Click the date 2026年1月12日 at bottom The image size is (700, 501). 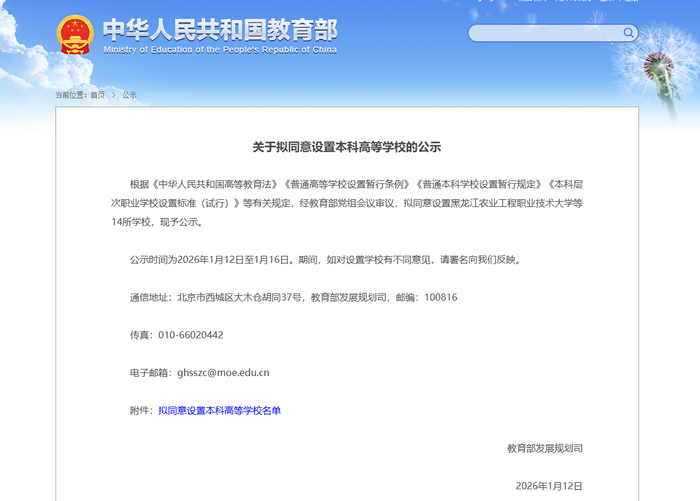549,486
